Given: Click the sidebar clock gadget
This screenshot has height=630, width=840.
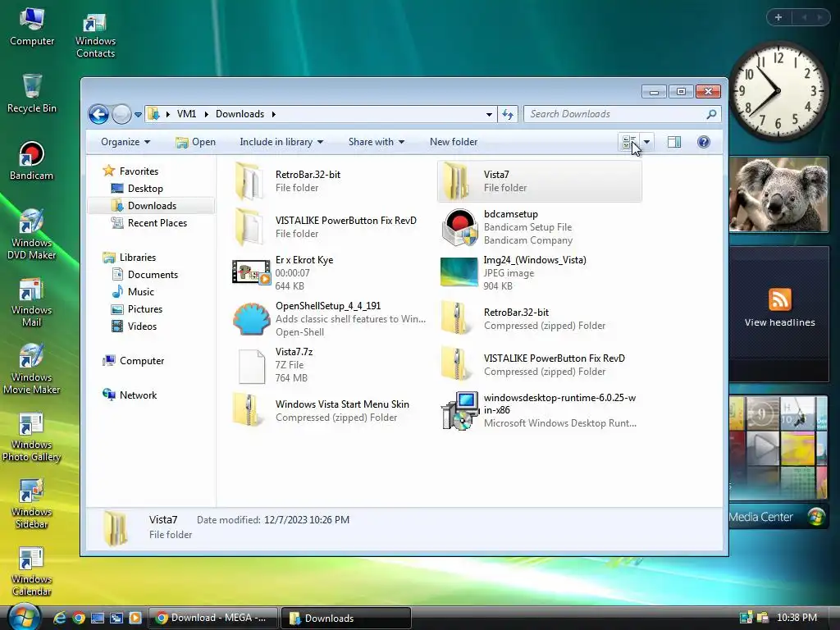Looking at the screenshot, I should pos(778,91).
